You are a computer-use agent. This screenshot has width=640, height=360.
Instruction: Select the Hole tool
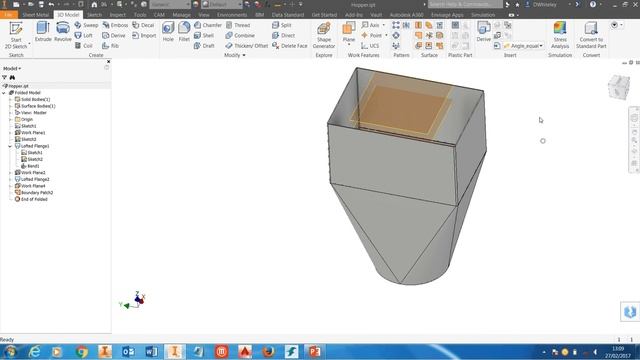click(x=168, y=32)
